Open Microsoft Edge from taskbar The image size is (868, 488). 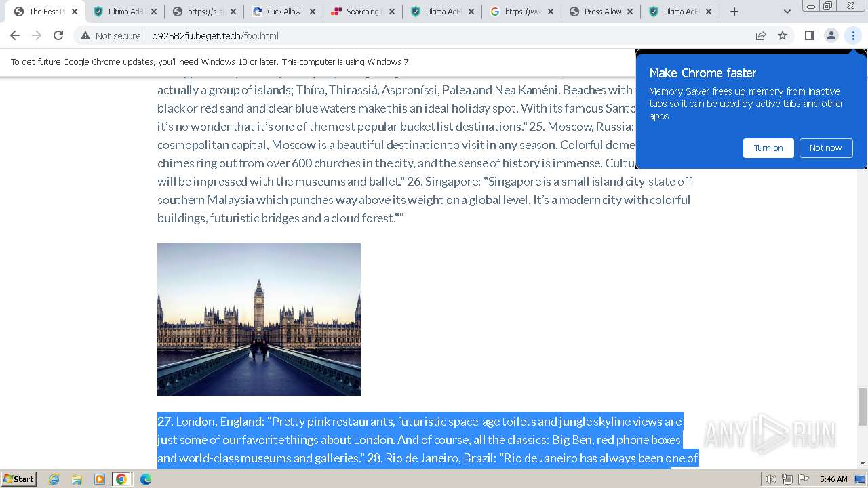(x=145, y=479)
